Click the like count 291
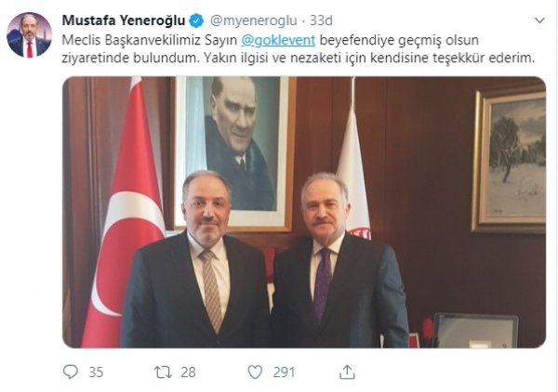The width and height of the screenshot is (558, 392). click(x=284, y=372)
